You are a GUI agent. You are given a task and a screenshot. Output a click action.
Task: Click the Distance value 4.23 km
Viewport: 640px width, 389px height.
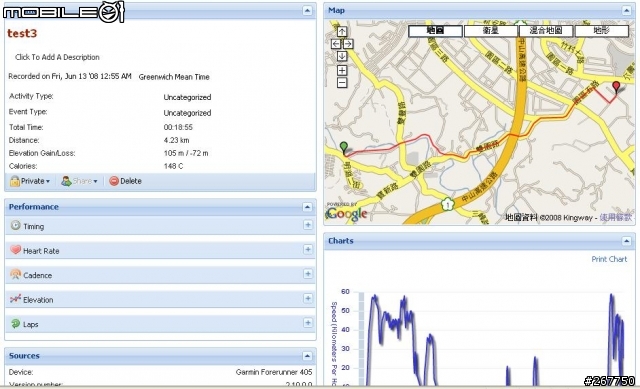pyautogui.click(x=176, y=140)
